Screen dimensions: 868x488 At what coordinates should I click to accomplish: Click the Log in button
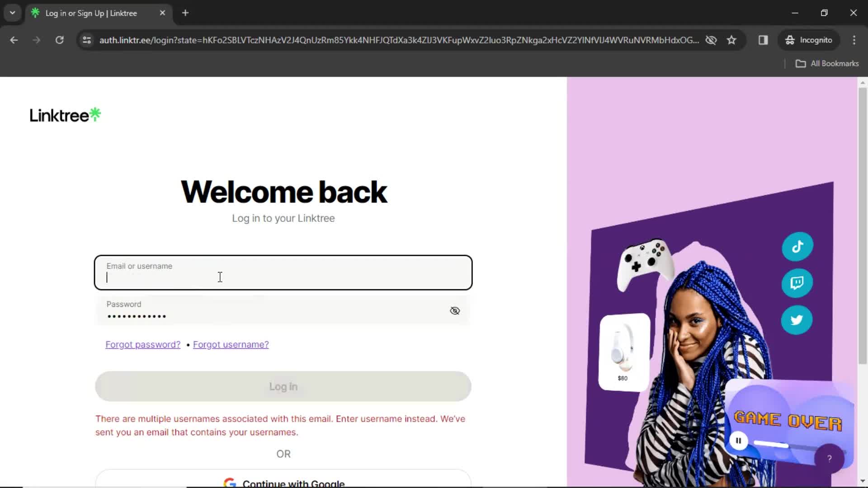(283, 386)
